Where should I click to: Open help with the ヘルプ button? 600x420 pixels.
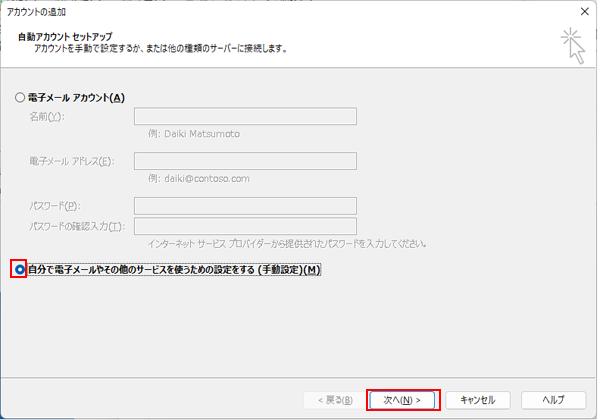[553, 399]
